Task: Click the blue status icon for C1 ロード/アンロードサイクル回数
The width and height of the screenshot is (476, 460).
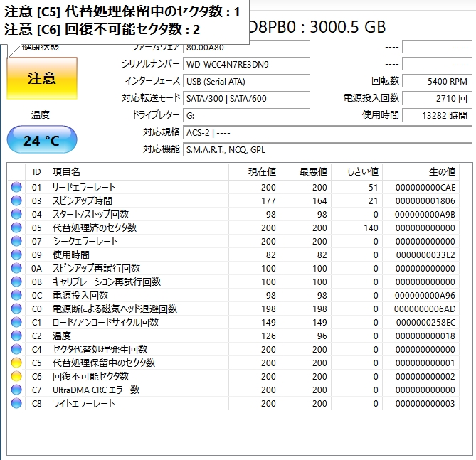Action: (x=16, y=322)
